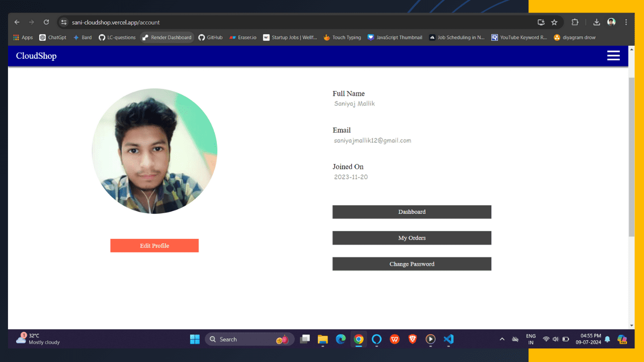
Task: Click the circular profile picture
Action: click(154, 151)
